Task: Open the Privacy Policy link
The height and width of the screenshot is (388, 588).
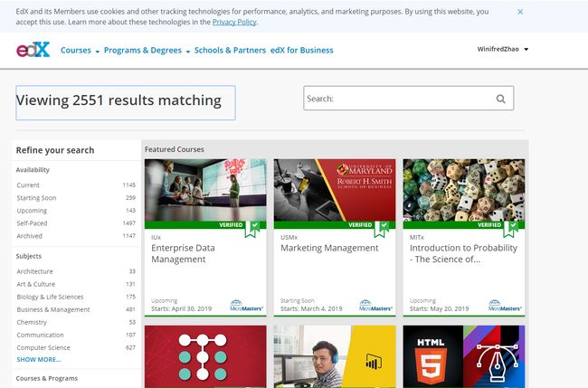Action: click(x=234, y=22)
